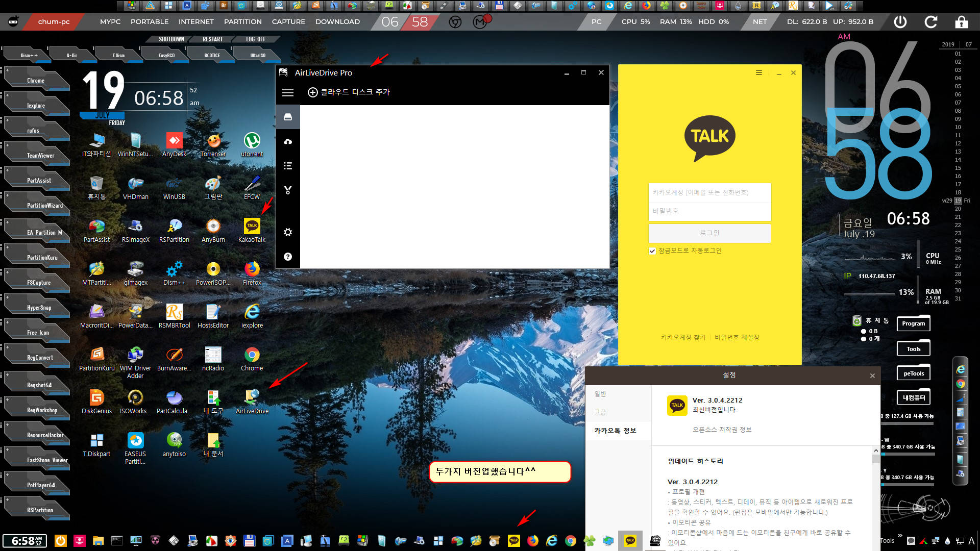The image size is (980, 551).
Task: Click the 비밀번호 password field
Action: [x=709, y=211]
